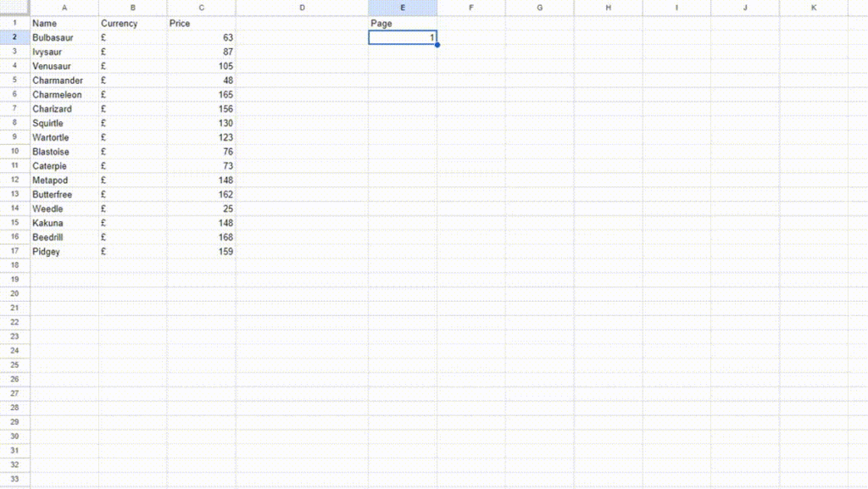868x489 pixels.
Task: Select row 2 by clicking its row number
Action: click(14, 37)
